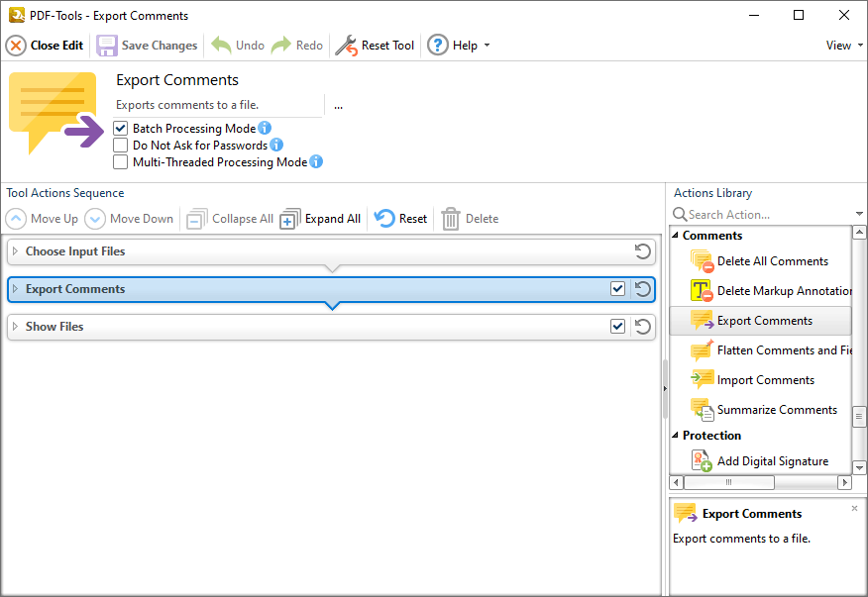This screenshot has width=868, height=597.
Task: Uncheck the Show Files step checkbox
Action: pyautogui.click(x=617, y=327)
